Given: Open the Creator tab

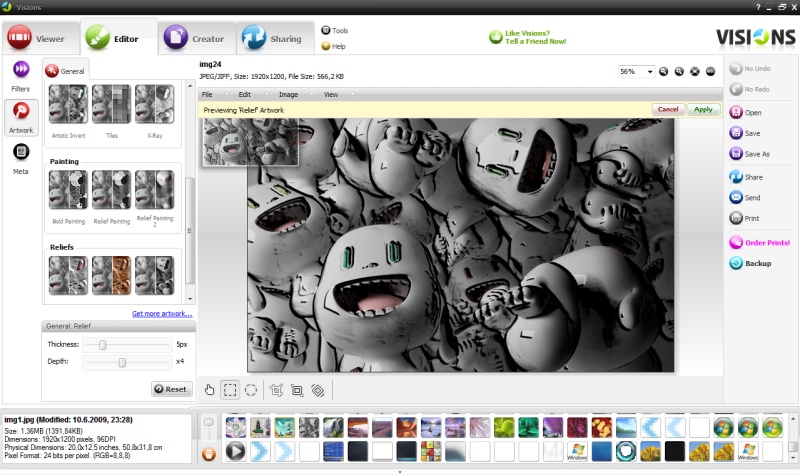Looking at the screenshot, I should coord(197,37).
